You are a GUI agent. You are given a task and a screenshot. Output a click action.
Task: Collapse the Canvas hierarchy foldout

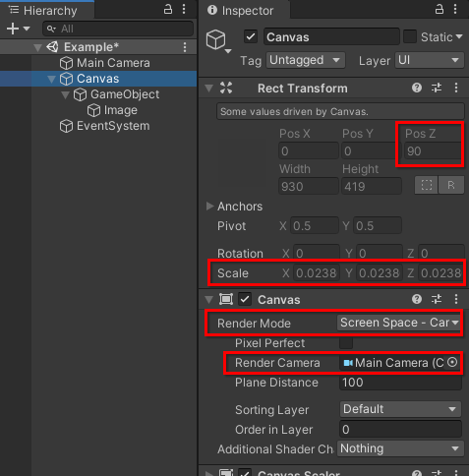click(x=51, y=79)
